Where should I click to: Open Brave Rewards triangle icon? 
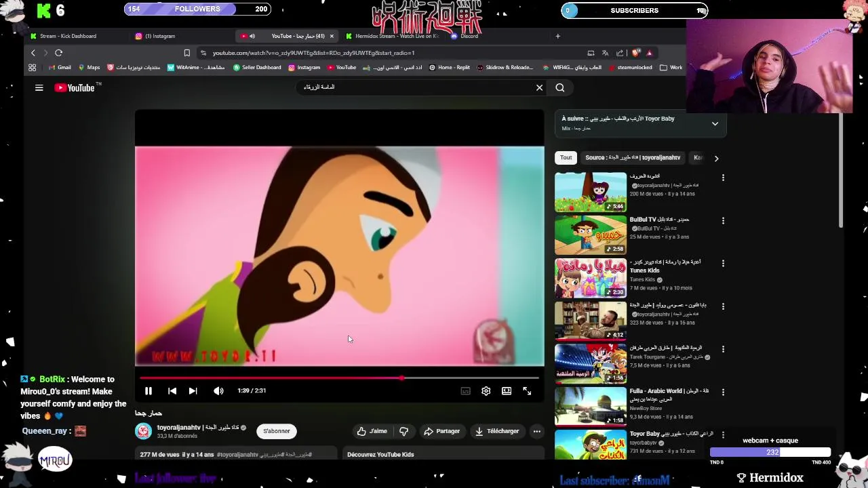pyautogui.click(x=649, y=53)
